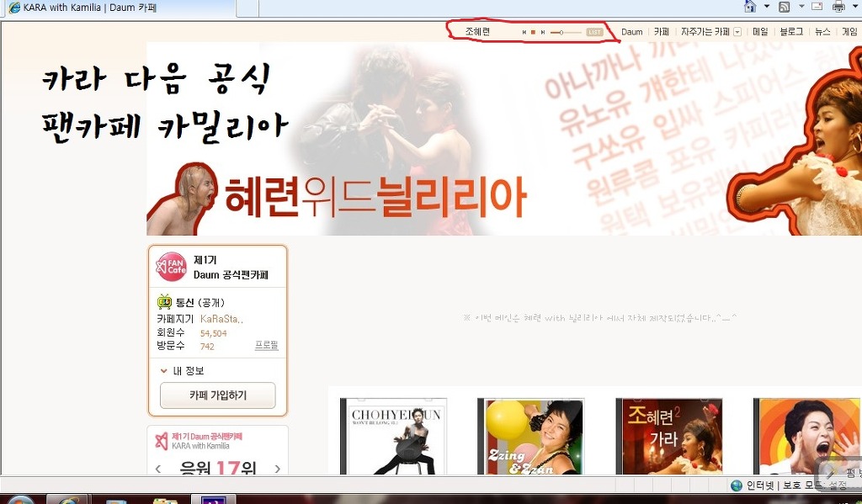Click the Print icon
The image size is (862, 504).
coord(838,6)
